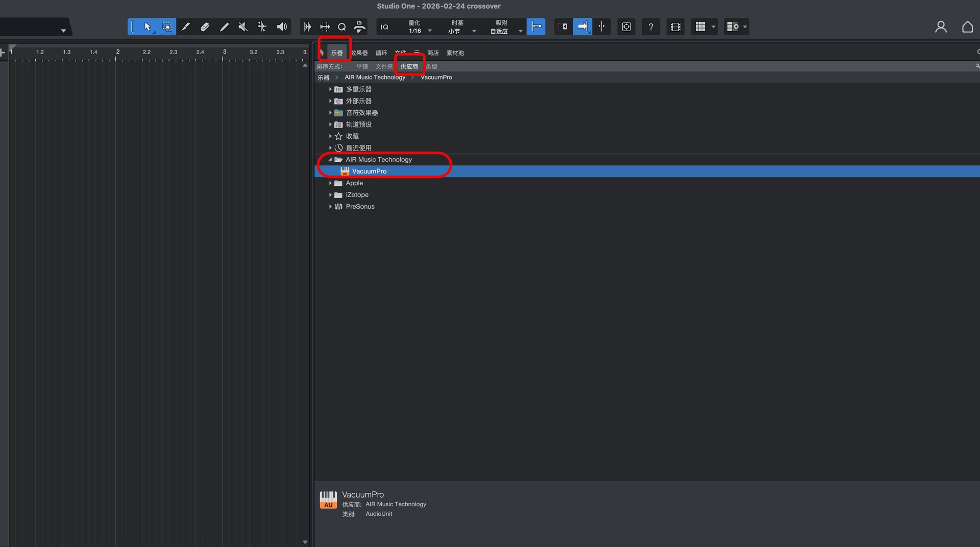Open the video player film icon
Screen dimensions: 980x547
(x=675, y=27)
